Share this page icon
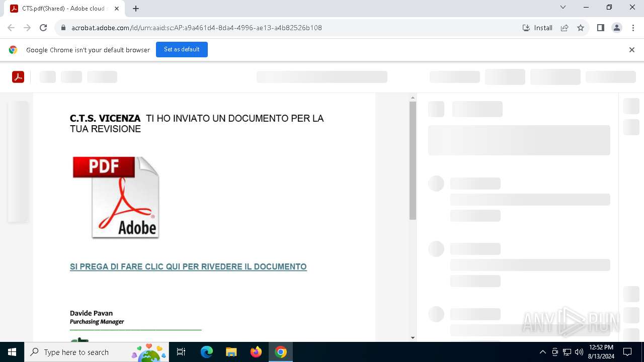 pyautogui.click(x=565, y=28)
